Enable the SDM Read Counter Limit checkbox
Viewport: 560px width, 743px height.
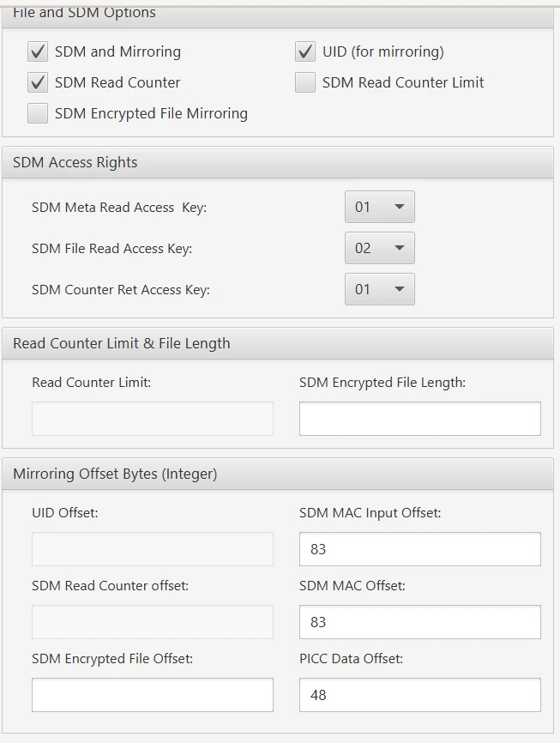305,83
